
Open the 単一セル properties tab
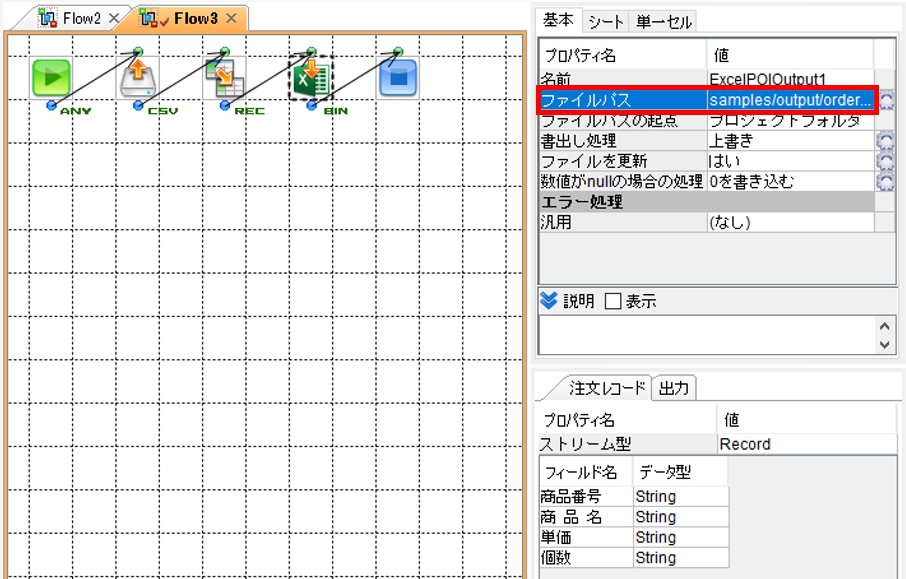663,21
